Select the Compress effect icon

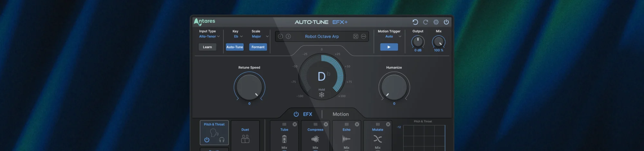point(315,139)
